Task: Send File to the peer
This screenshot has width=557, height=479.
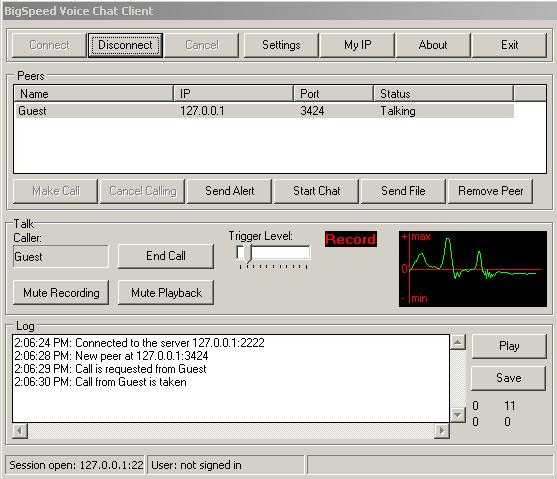Action: click(x=403, y=191)
